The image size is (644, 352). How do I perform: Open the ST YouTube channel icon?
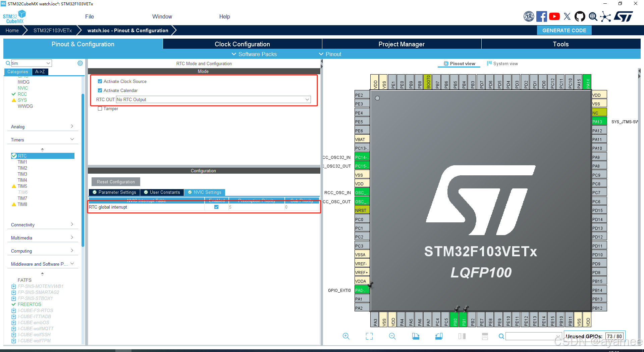554,16
